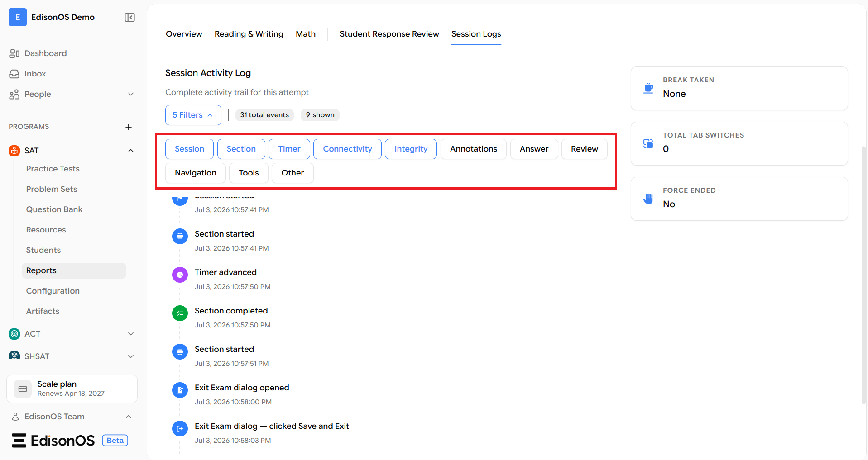868x460 pixels.
Task: Enable the Other filter chip
Action: 293,173
